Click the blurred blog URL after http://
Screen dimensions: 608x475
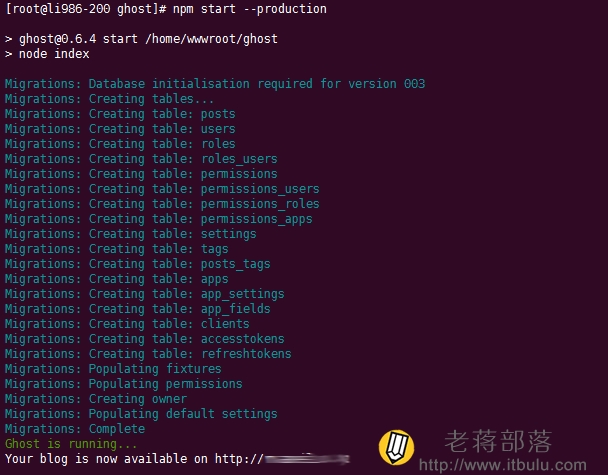[x=307, y=459]
